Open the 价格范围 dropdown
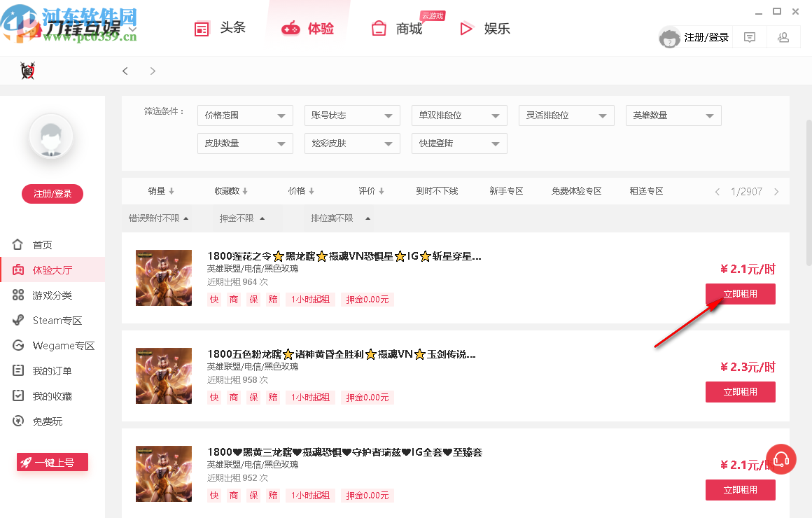Screen dimensions: 812x518 coord(244,115)
